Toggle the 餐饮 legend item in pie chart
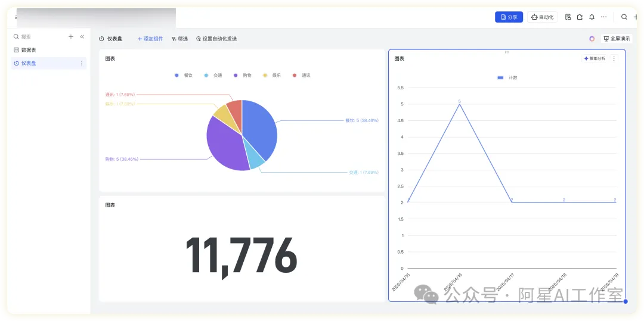This screenshot has height=321, width=644. tap(184, 76)
